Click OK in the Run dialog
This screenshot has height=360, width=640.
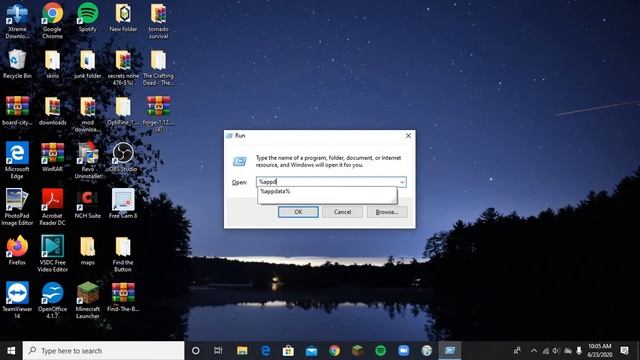[x=298, y=212]
